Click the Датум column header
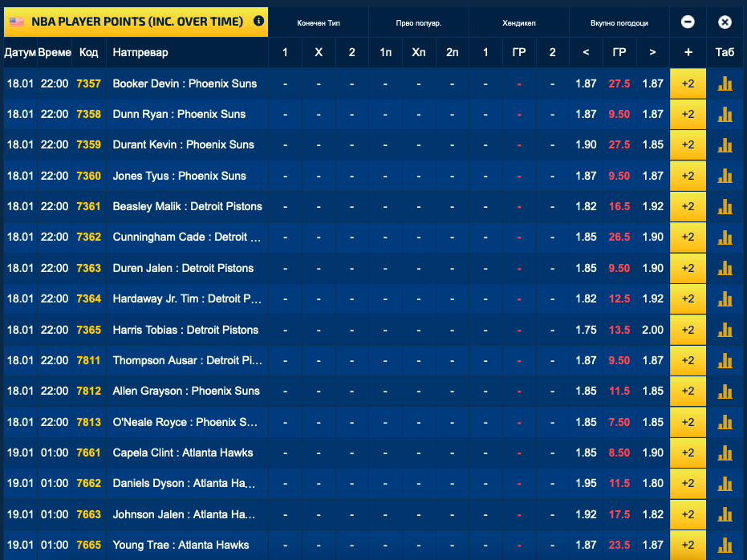Screen dimensions: 747x560 (x=20, y=52)
